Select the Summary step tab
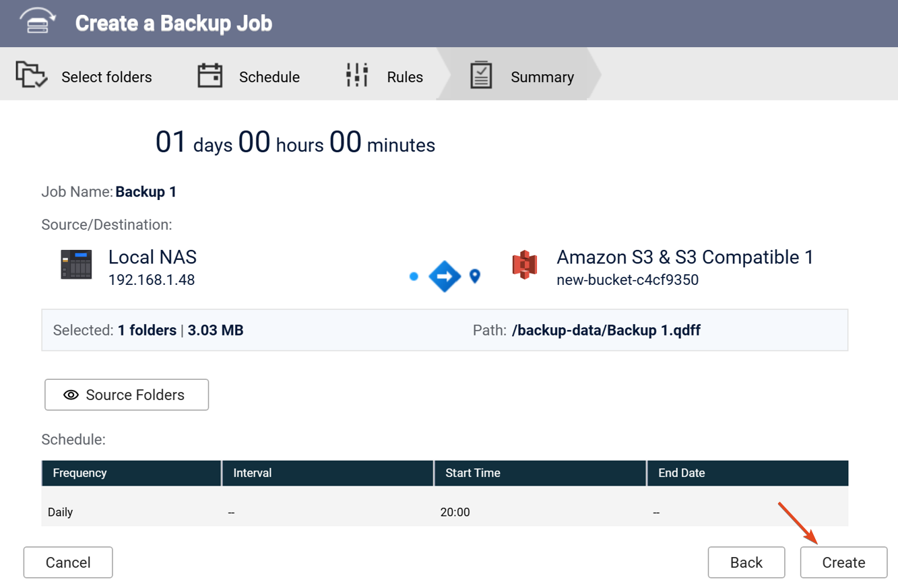898x588 pixels. (x=542, y=77)
